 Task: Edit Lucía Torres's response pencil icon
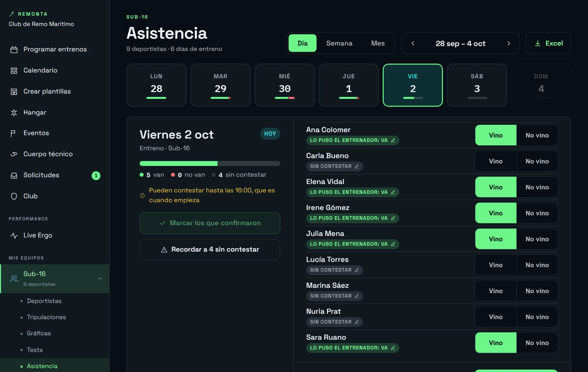[357, 270]
